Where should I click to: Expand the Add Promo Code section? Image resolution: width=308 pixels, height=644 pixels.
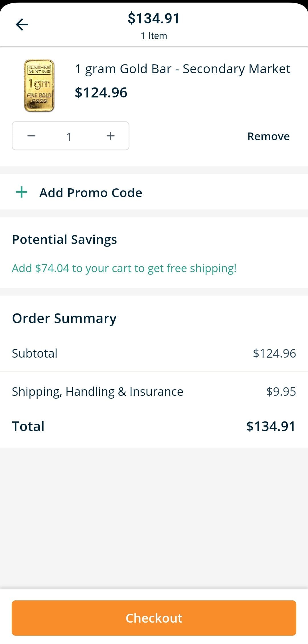point(91,193)
